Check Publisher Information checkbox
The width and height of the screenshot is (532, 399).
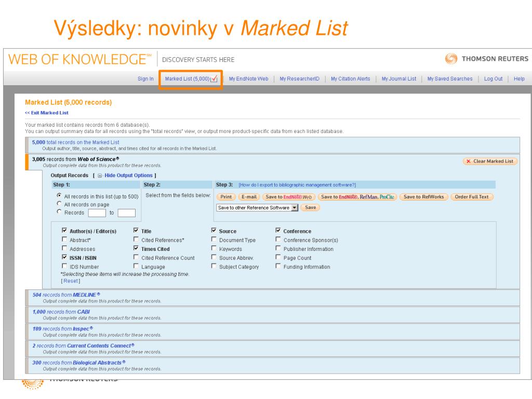tap(278, 248)
